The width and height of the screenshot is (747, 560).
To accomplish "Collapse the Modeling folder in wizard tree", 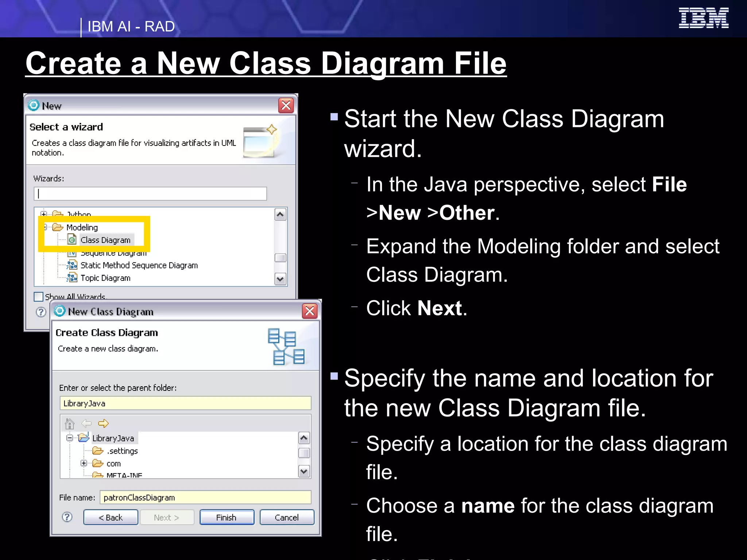I will 45,227.
